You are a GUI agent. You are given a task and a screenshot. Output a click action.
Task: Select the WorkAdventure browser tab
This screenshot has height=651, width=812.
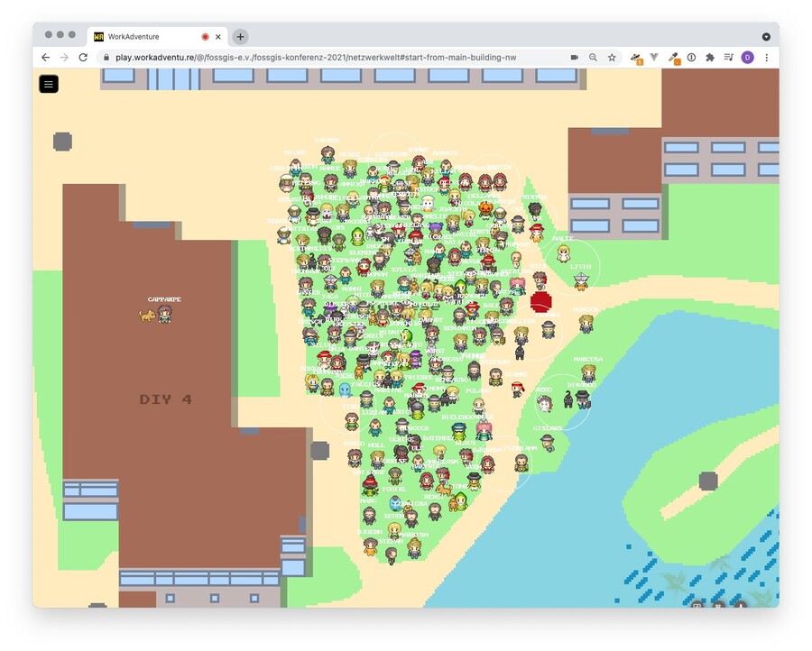tap(144, 37)
